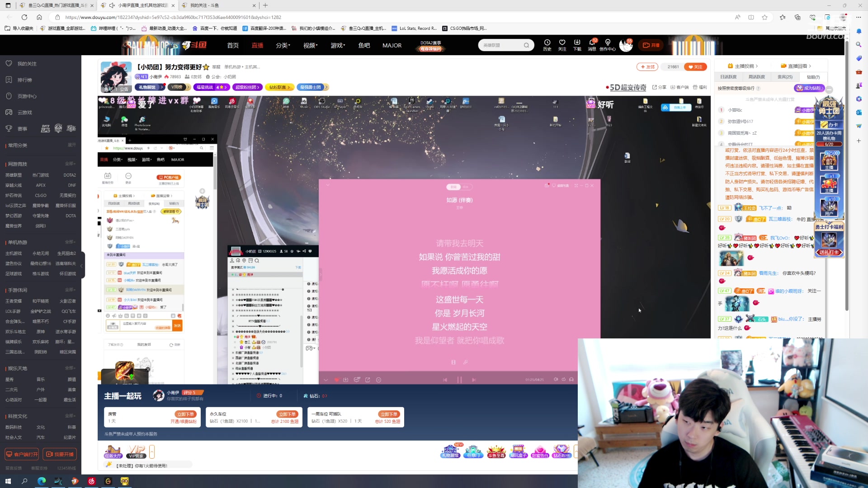Image resolution: width=868 pixels, height=488 pixels.
Task: Toggle the volume mute icon in the player
Action: click(556, 380)
